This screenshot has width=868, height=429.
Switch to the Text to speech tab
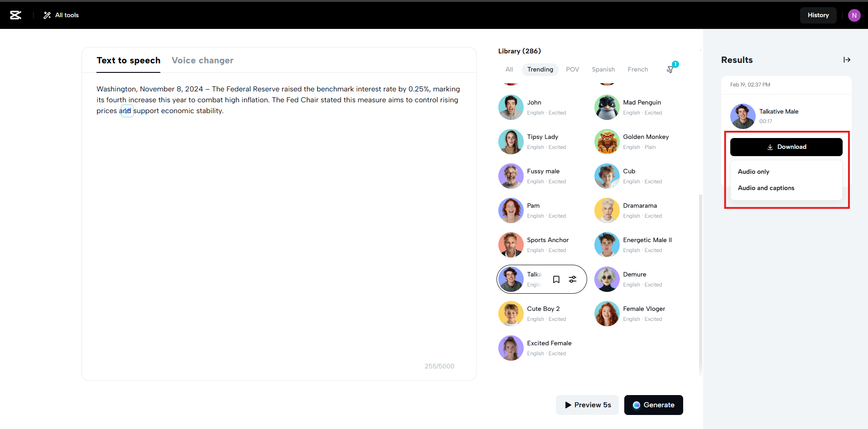128,61
